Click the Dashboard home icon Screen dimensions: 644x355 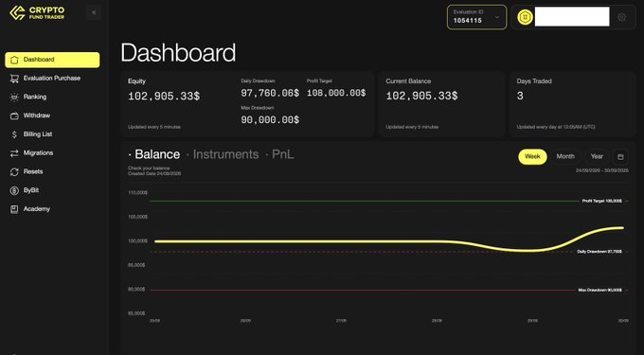pos(14,60)
